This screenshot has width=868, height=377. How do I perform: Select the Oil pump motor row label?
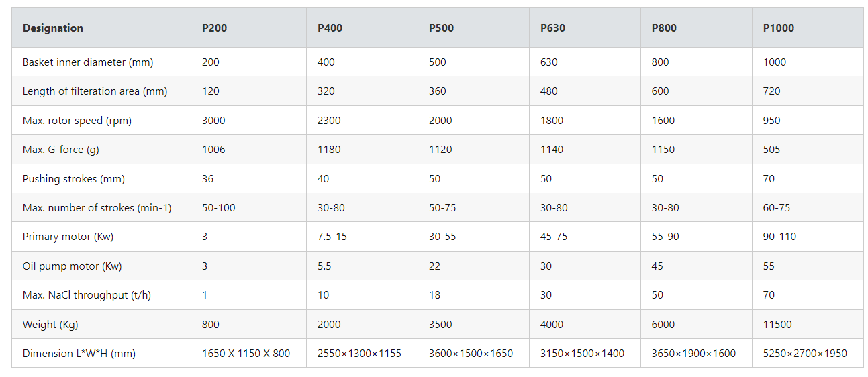tap(73, 266)
